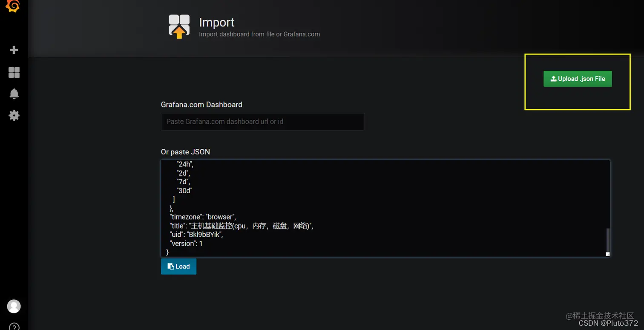Click the "title" line in the JSON
Viewport: 644px width, 330px height.
pos(241,226)
